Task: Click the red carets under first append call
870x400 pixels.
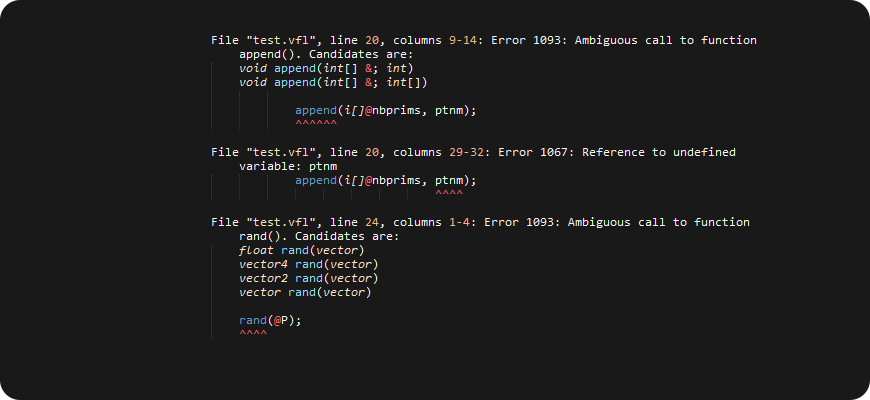Action: pyautogui.click(x=316, y=124)
